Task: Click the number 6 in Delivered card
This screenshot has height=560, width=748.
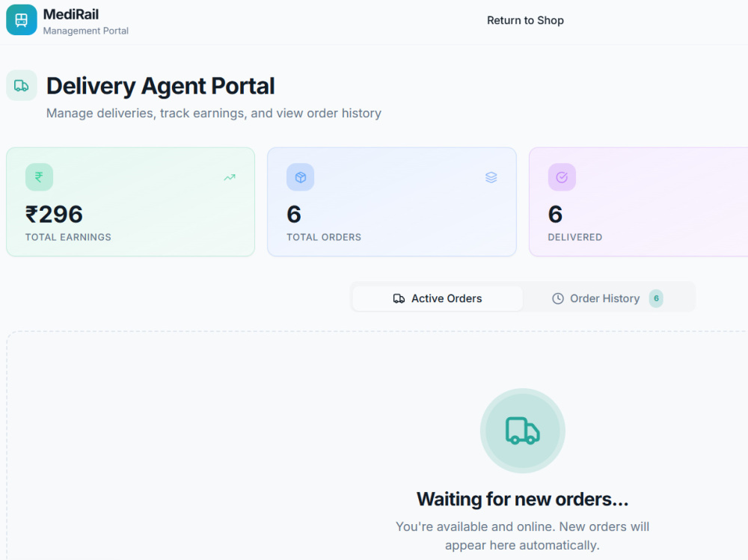Action: pyautogui.click(x=555, y=214)
